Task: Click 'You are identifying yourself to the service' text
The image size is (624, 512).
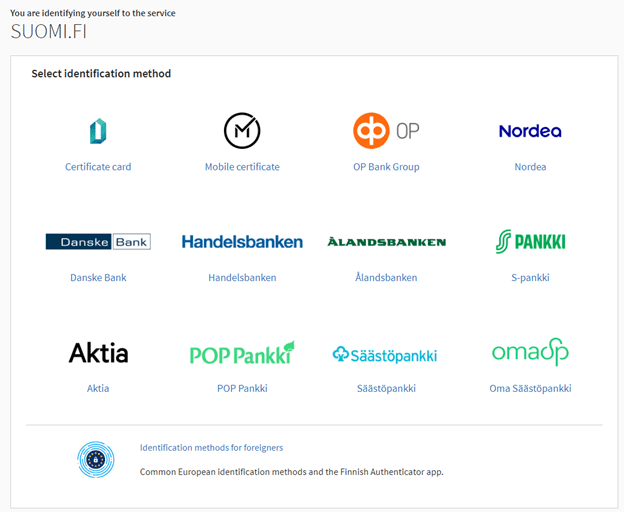Action: 93,13
